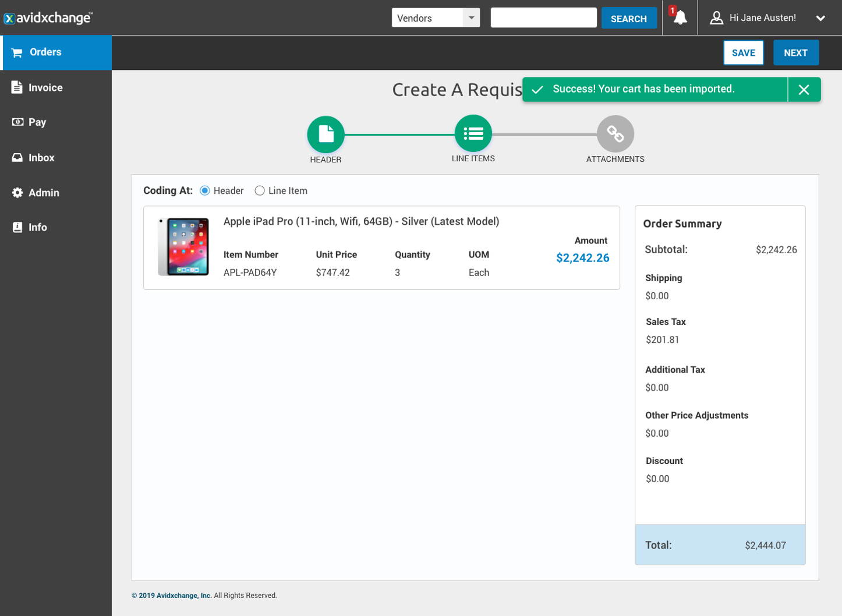
Task: Click the SAVE button
Action: [x=744, y=52]
